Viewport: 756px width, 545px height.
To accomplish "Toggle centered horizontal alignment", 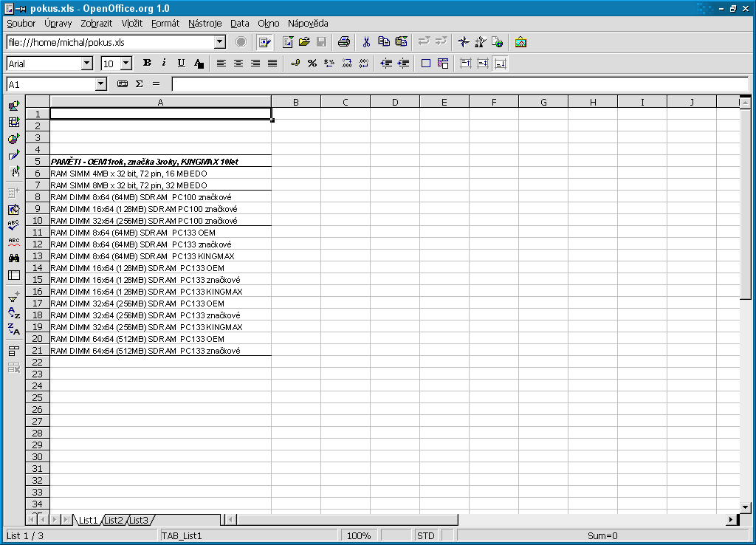I will (x=238, y=64).
